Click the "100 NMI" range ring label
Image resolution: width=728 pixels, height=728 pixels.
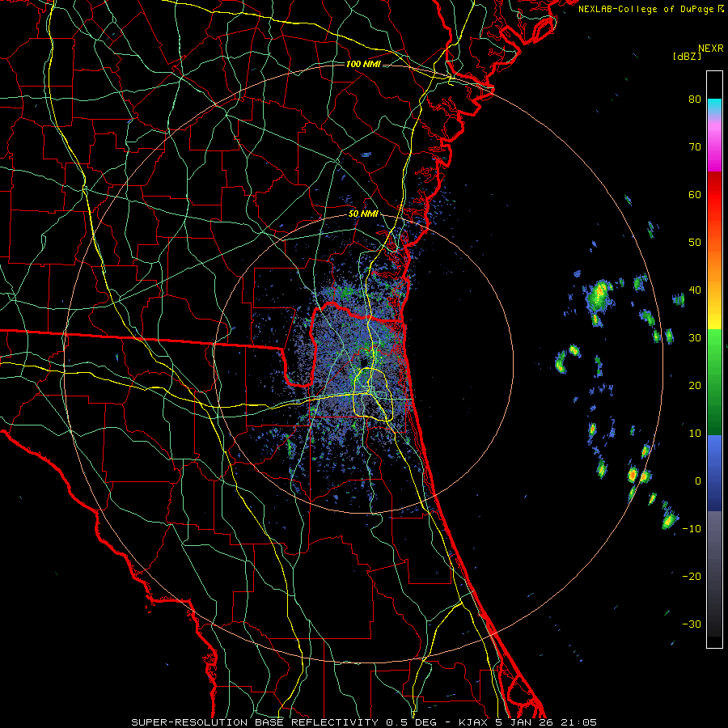[362, 64]
